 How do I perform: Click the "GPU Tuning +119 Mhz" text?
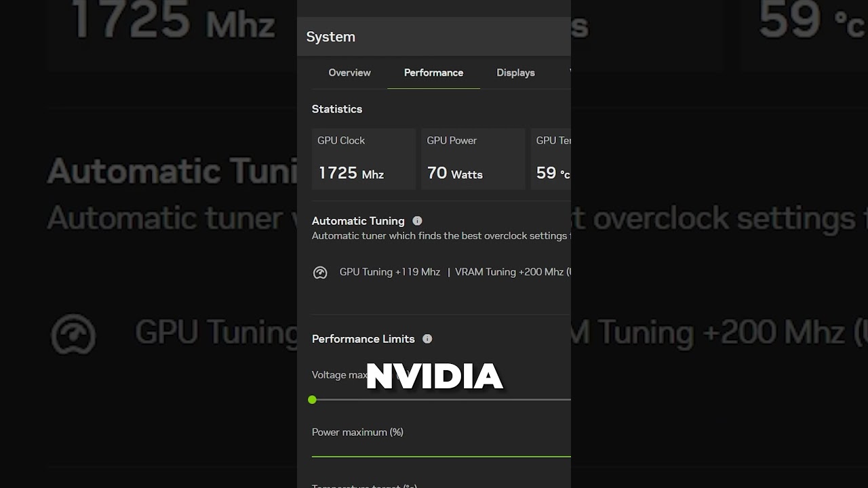coord(390,272)
